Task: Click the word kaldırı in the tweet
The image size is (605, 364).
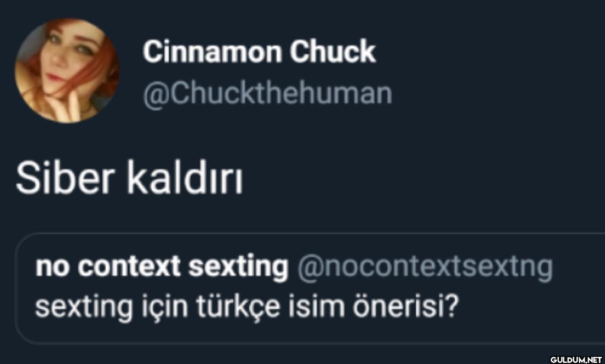Action: pyautogui.click(x=185, y=179)
